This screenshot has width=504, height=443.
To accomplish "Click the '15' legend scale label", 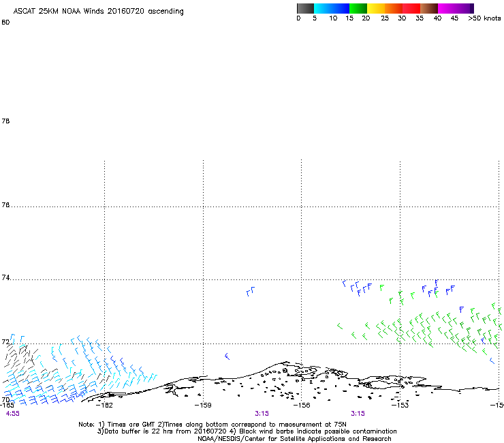I will 349,18.
